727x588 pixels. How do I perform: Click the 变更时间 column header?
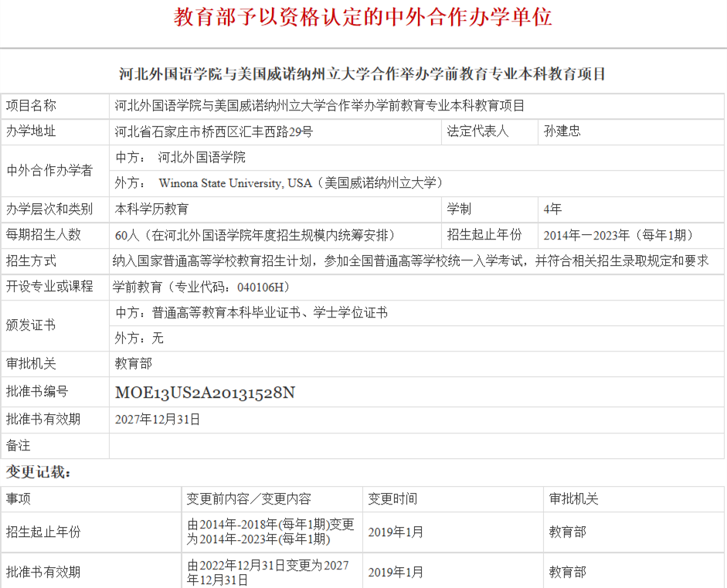coord(392,499)
